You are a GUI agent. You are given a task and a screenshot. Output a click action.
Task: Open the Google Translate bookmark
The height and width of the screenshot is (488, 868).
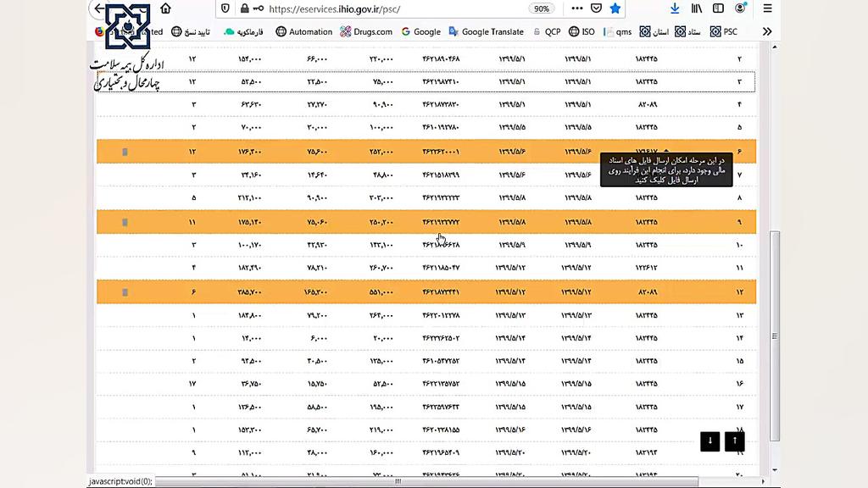pos(486,31)
